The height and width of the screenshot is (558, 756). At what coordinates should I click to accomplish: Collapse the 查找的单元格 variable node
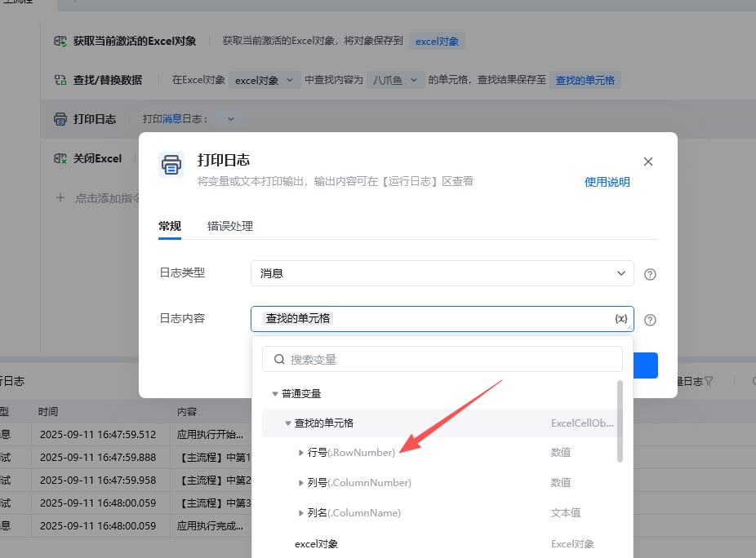(288, 423)
